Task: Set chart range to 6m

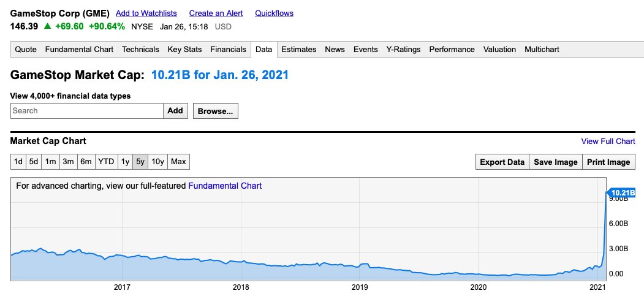Action: click(86, 162)
